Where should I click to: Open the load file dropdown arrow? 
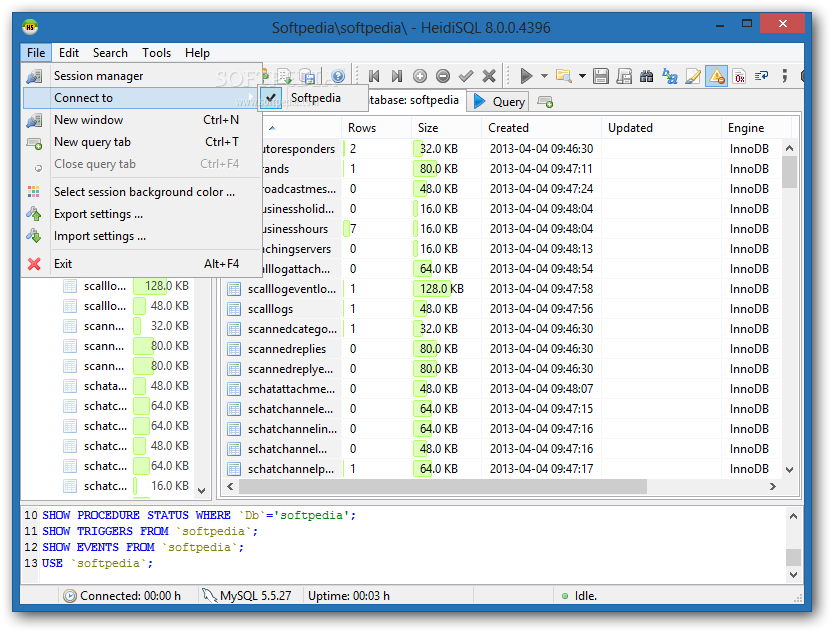pos(582,76)
